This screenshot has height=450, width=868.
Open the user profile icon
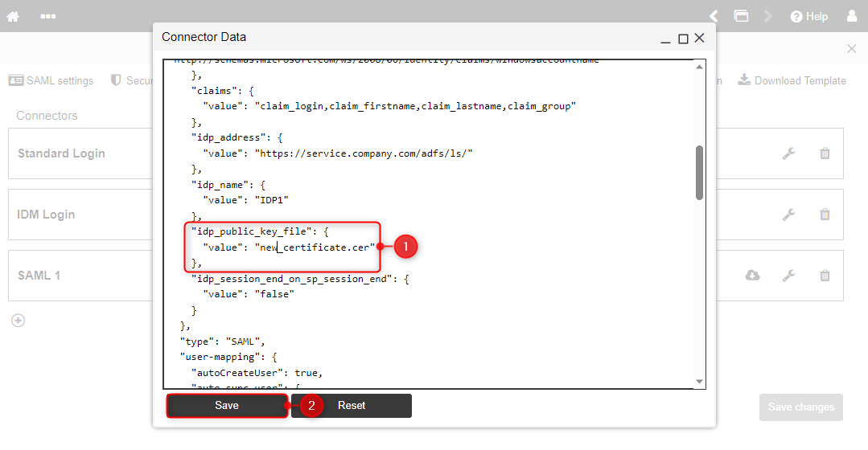pyautogui.click(x=852, y=15)
